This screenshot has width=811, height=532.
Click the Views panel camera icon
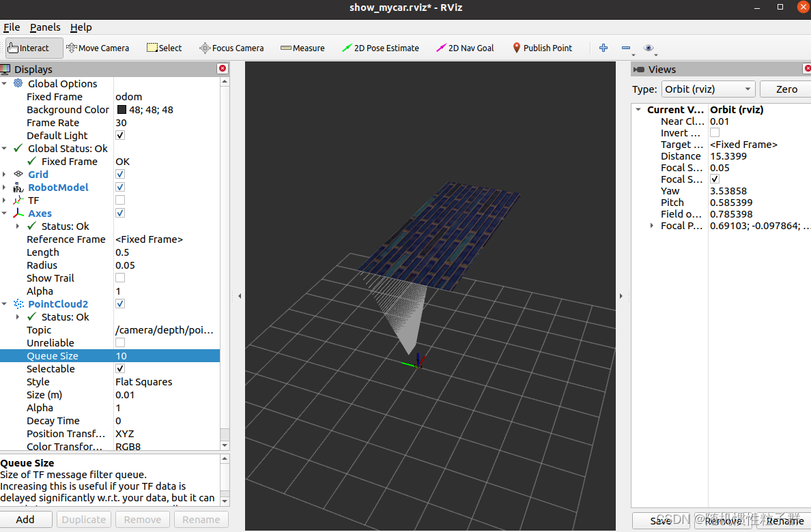[639, 70]
